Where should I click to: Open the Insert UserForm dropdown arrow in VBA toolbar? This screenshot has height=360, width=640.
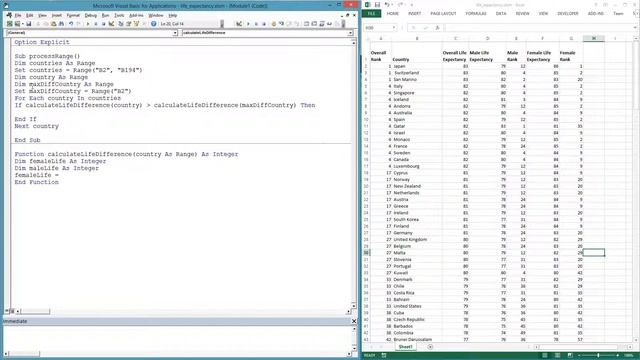pos(22,24)
